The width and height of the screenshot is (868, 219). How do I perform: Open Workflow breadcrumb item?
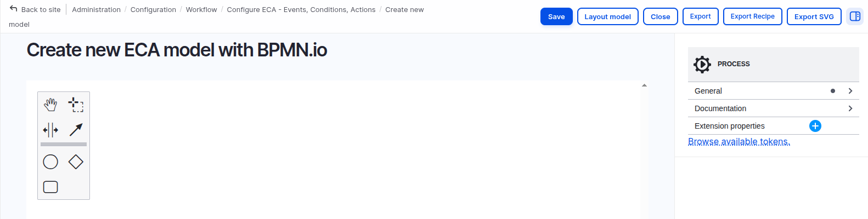pos(201,10)
